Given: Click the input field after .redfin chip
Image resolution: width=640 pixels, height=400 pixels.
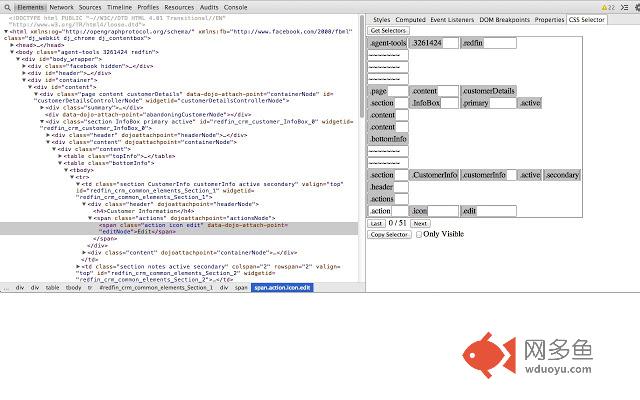Looking at the screenshot, I should click(500, 43).
